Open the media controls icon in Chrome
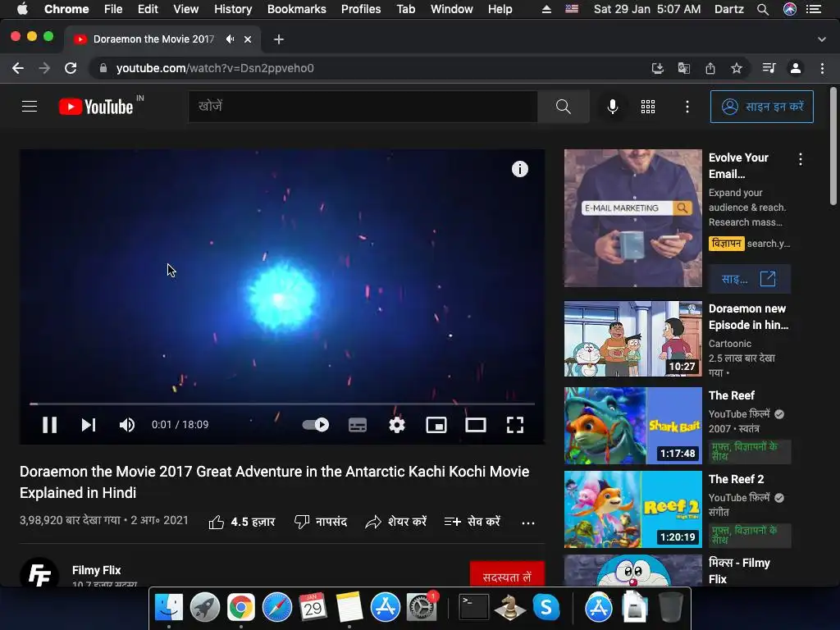 pos(769,68)
